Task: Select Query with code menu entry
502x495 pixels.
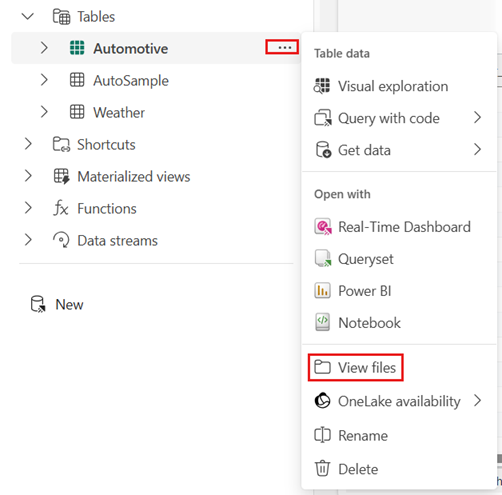Action: (x=399, y=118)
